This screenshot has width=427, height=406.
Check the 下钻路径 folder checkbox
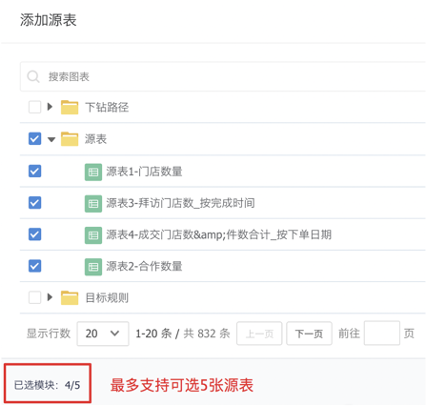point(35,107)
